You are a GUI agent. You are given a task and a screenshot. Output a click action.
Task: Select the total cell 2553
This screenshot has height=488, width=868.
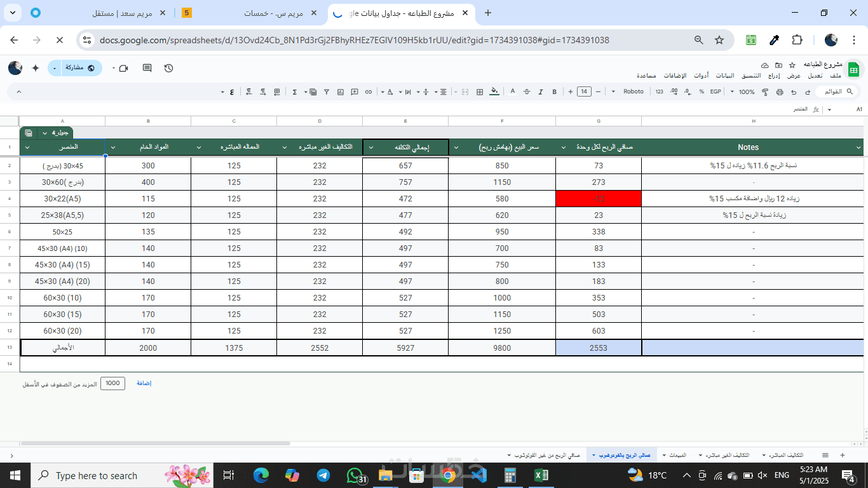click(599, 348)
